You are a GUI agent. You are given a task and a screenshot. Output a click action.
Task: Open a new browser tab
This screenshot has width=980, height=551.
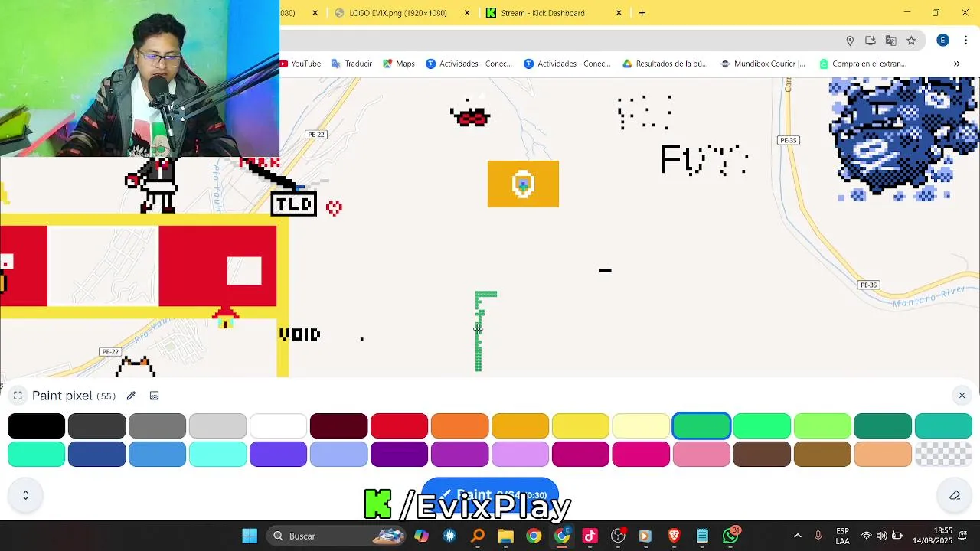642,13
